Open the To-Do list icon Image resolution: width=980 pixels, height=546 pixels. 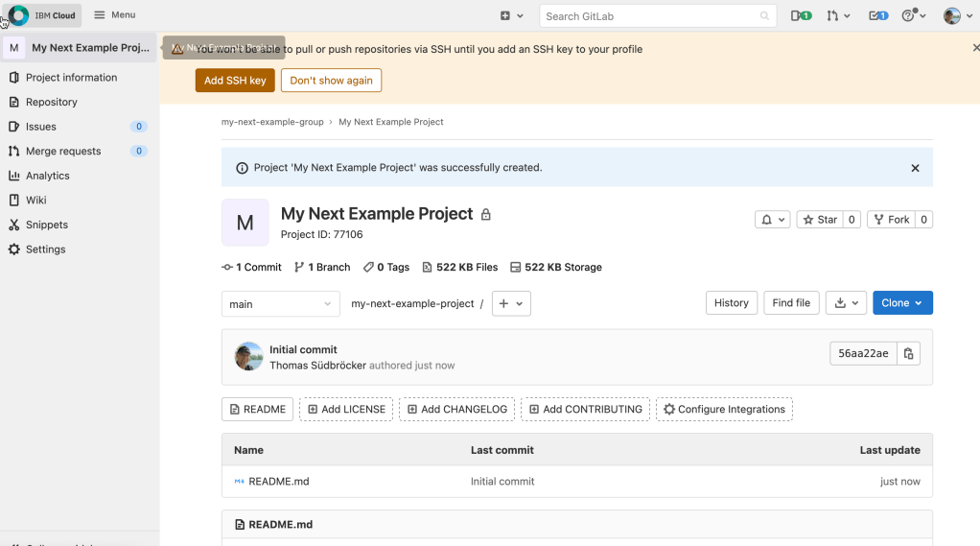pos(877,15)
